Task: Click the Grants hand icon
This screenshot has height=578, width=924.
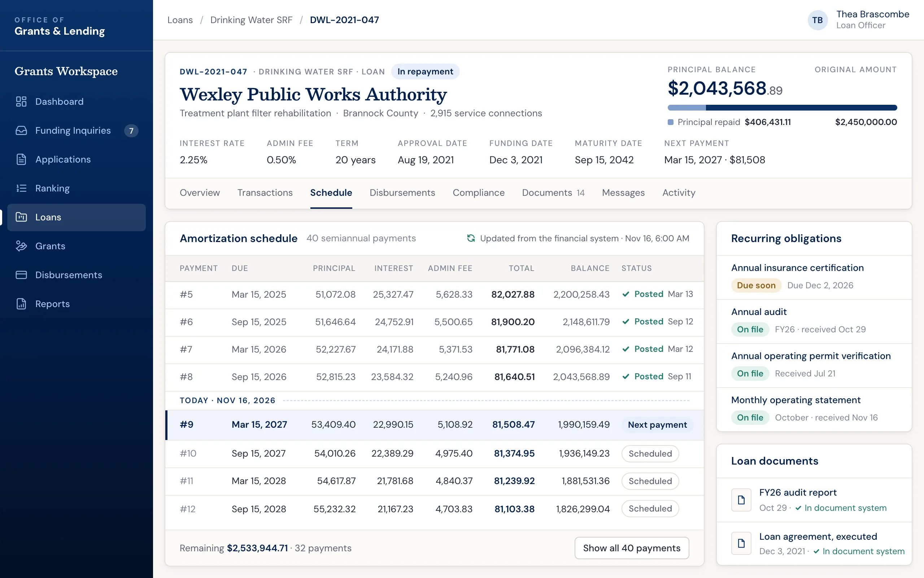Action: coord(21,246)
